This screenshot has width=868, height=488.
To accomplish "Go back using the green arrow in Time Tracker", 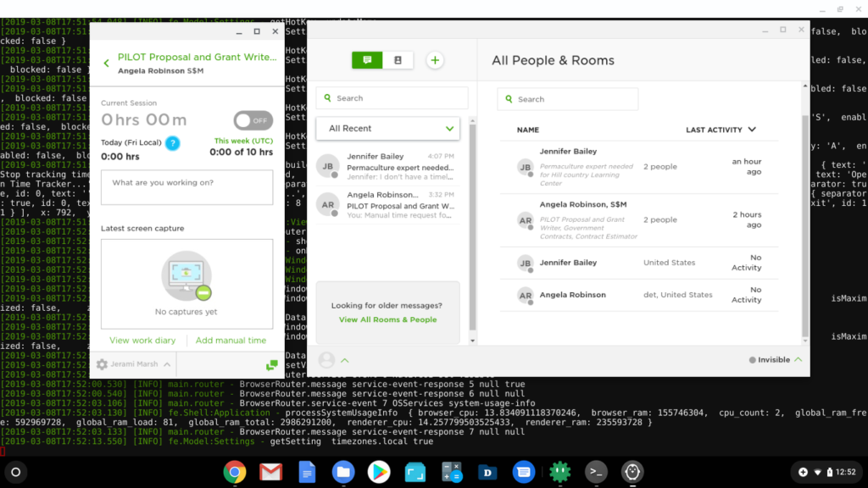I will click(106, 64).
